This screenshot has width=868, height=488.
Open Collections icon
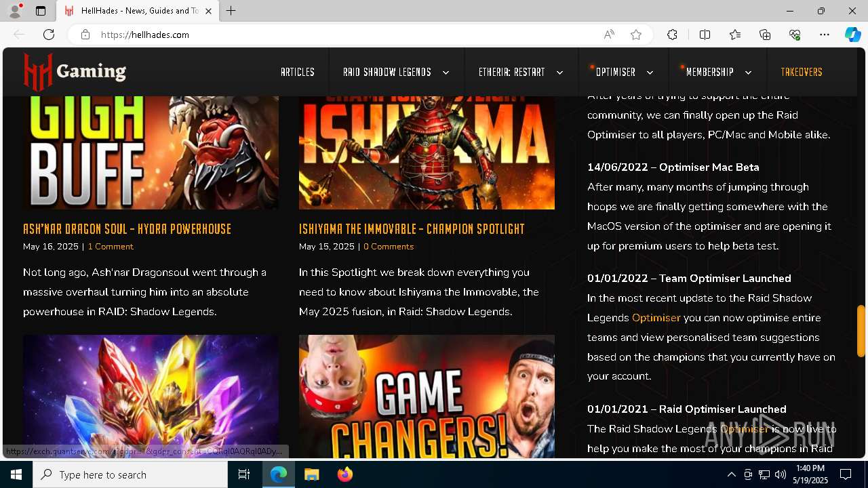(765, 35)
